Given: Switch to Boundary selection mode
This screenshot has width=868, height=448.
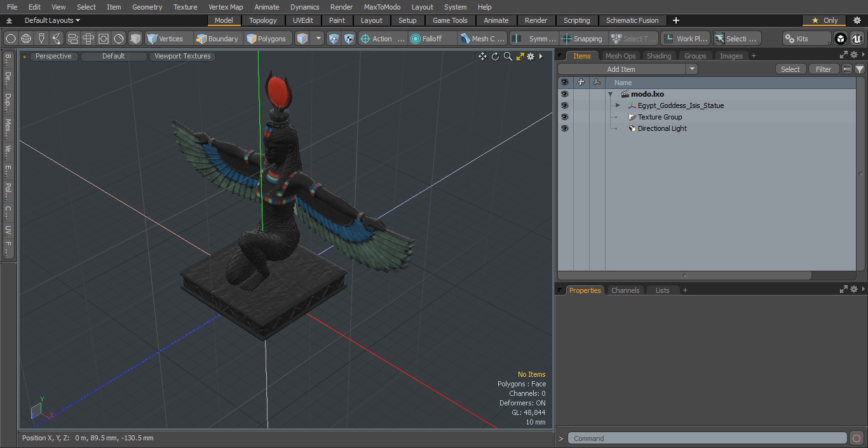Looking at the screenshot, I should 217,39.
